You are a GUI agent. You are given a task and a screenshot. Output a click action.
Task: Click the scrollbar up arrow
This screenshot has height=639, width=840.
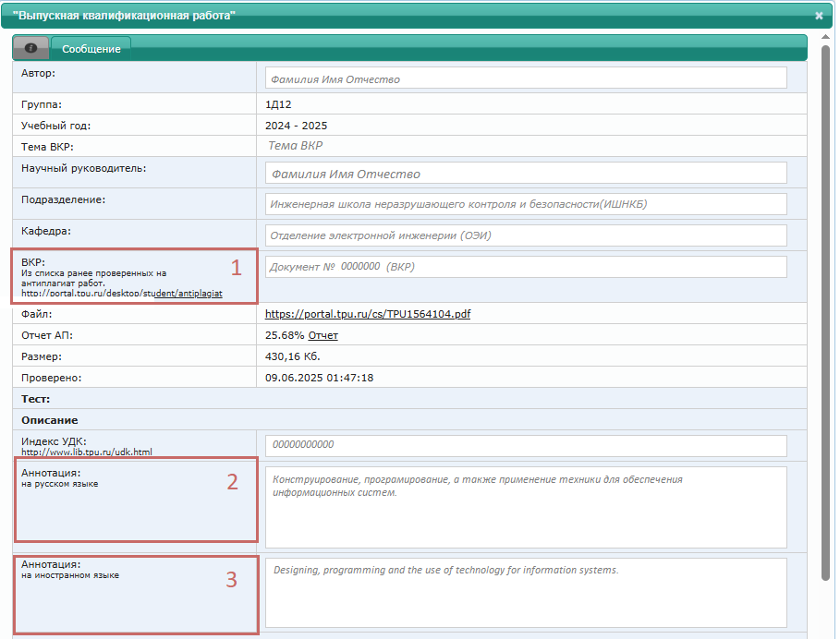tap(825, 36)
